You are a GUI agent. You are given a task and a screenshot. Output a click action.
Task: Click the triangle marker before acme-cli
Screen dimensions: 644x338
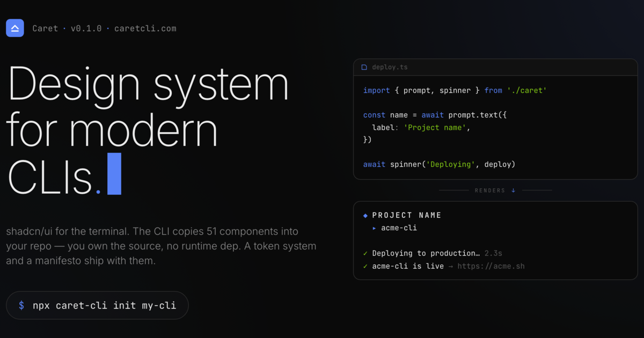pos(375,228)
